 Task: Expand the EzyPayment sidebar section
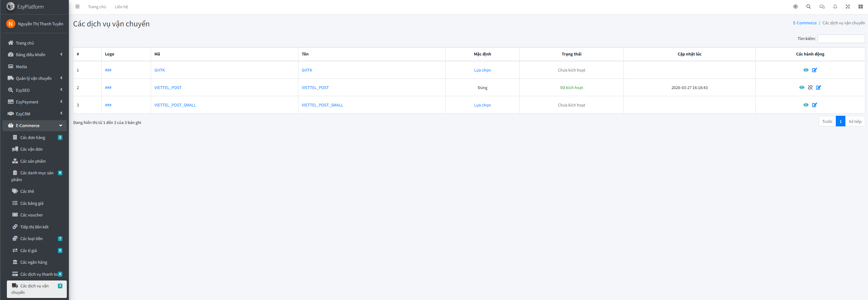pyautogui.click(x=34, y=102)
